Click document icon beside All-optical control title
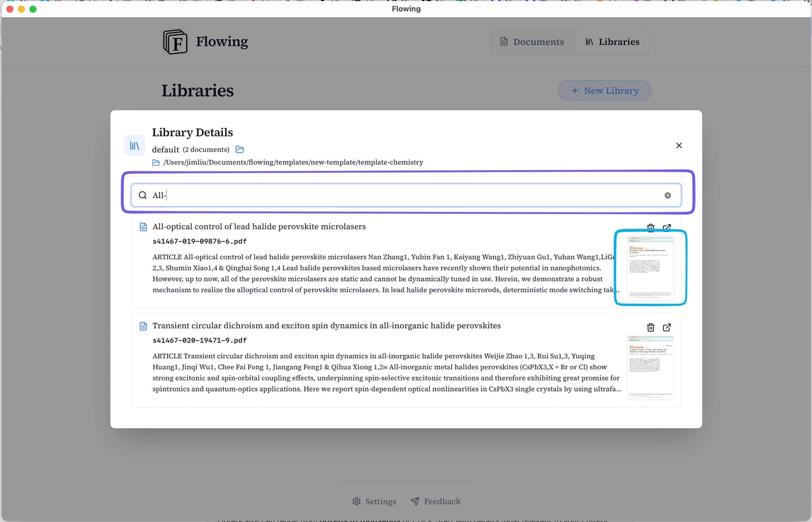812x522 pixels. coord(143,227)
